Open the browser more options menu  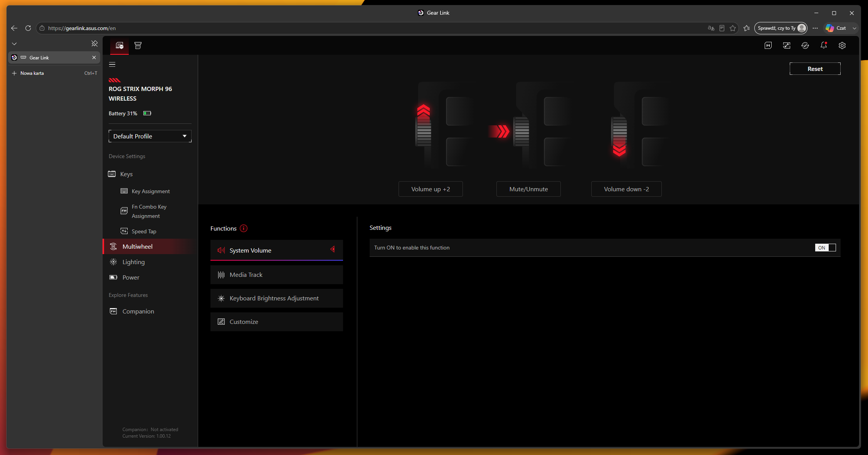(x=815, y=28)
